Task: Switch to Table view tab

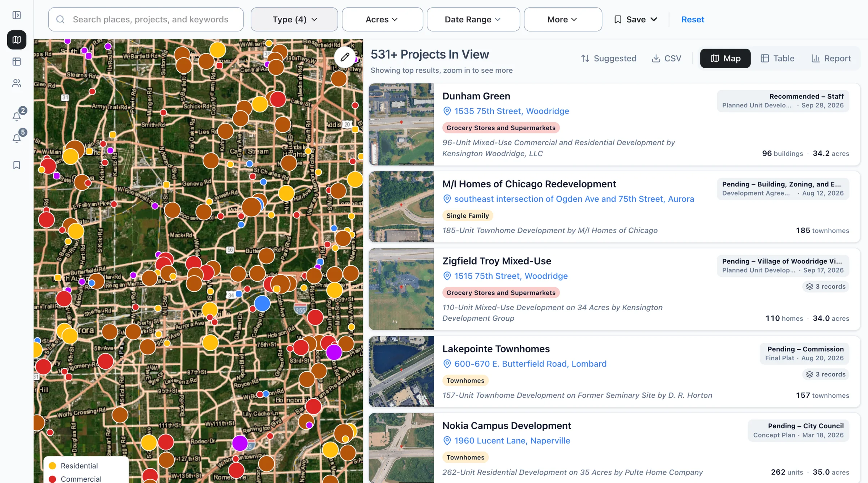Action: click(x=778, y=58)
